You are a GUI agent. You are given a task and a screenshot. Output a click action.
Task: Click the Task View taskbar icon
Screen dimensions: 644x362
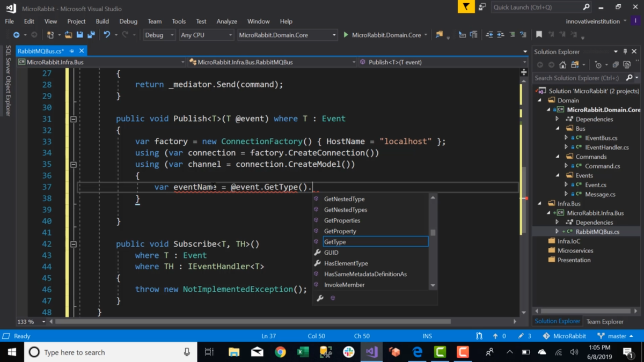click(209, 352)
